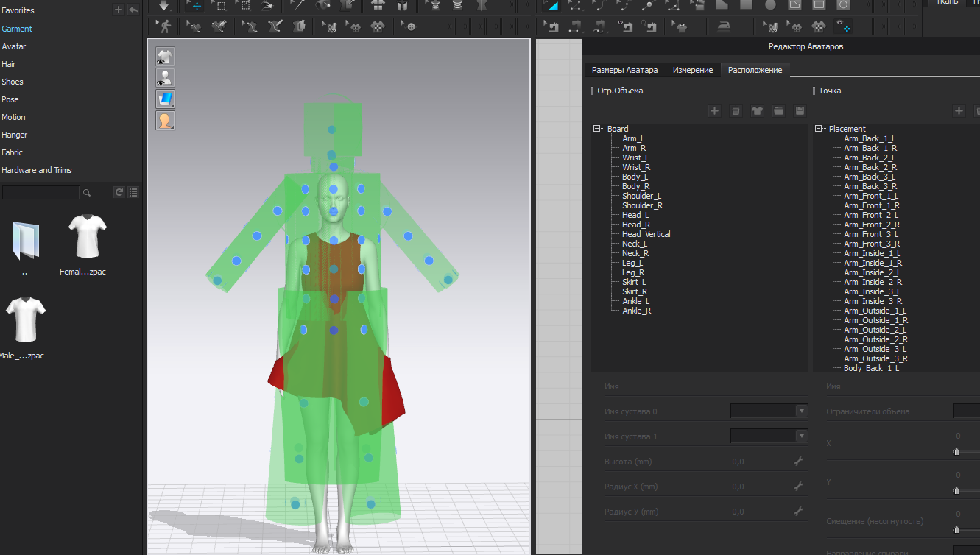Click the wrench icon beside Высота (mm)

(798, 462)
